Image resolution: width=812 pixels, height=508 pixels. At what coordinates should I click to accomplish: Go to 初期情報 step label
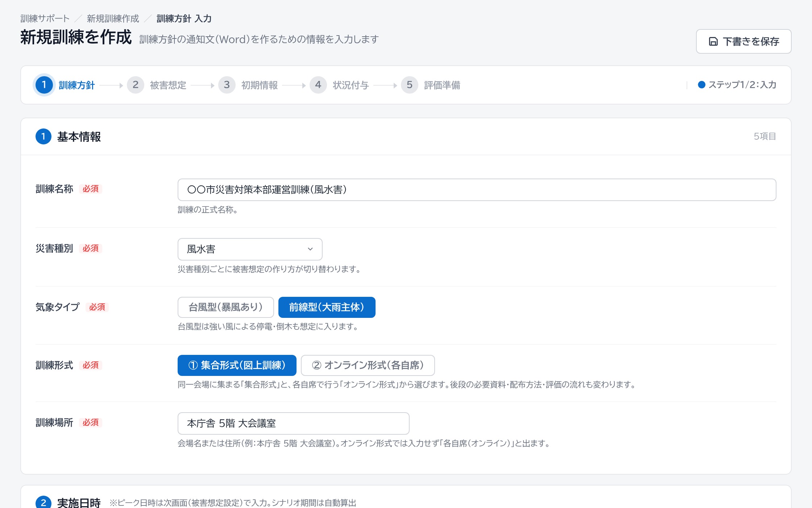(259, 85)
